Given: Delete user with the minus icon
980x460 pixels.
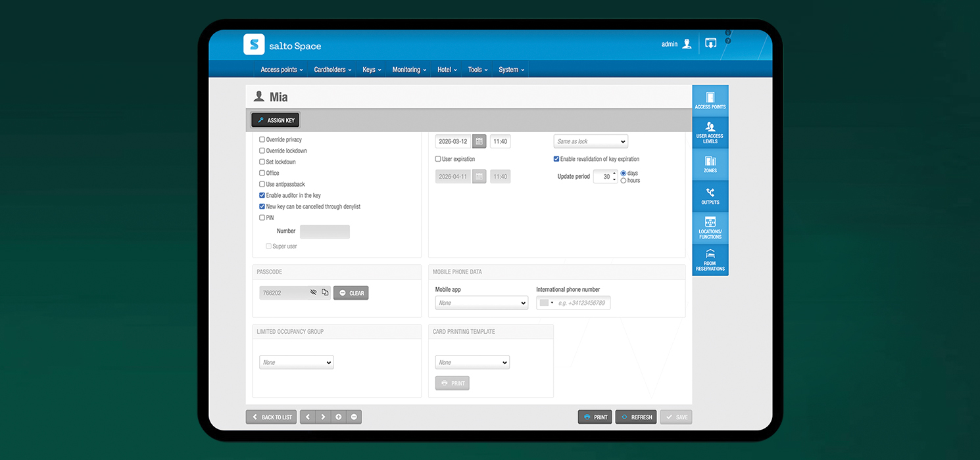Looking at the screenshot, I should click(x=354, y=417).
